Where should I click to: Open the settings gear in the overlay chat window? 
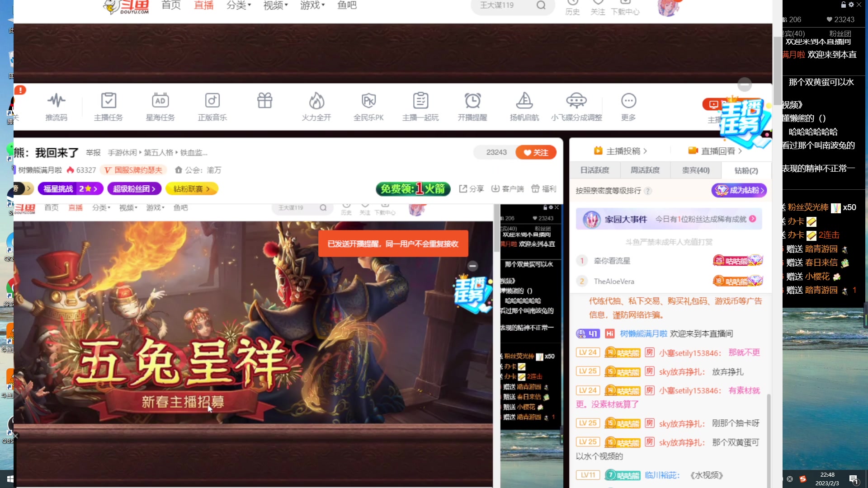[851, 5]
